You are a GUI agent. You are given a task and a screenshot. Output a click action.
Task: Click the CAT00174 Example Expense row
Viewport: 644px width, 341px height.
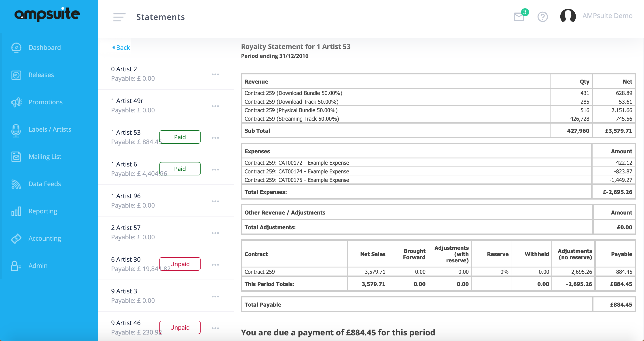(x=438, y=171)
